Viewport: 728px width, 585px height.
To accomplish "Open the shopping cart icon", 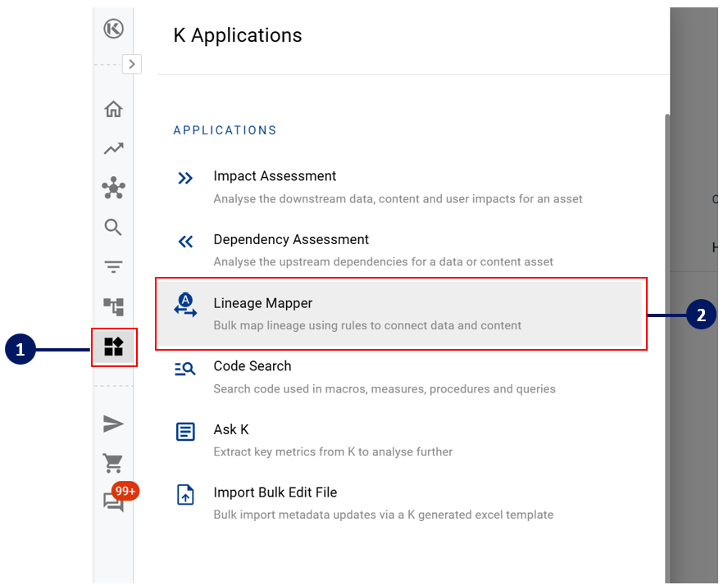I will pos(113,463).
